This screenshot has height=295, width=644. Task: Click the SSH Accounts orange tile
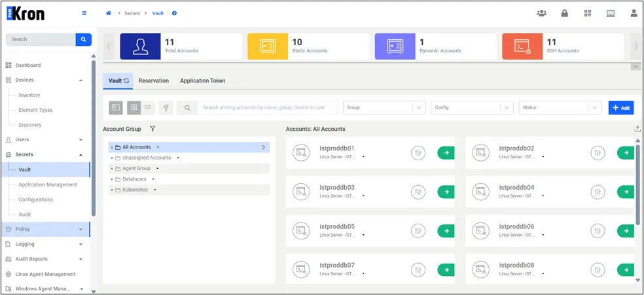[522, 46]
